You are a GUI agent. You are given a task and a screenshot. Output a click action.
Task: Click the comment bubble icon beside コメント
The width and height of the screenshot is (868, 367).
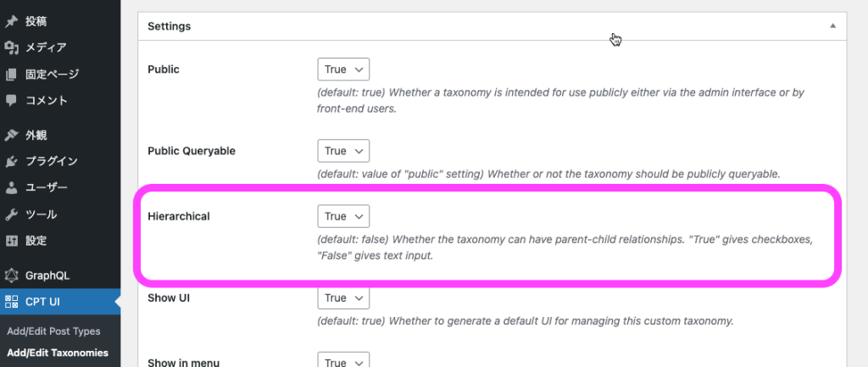point(11,100)
